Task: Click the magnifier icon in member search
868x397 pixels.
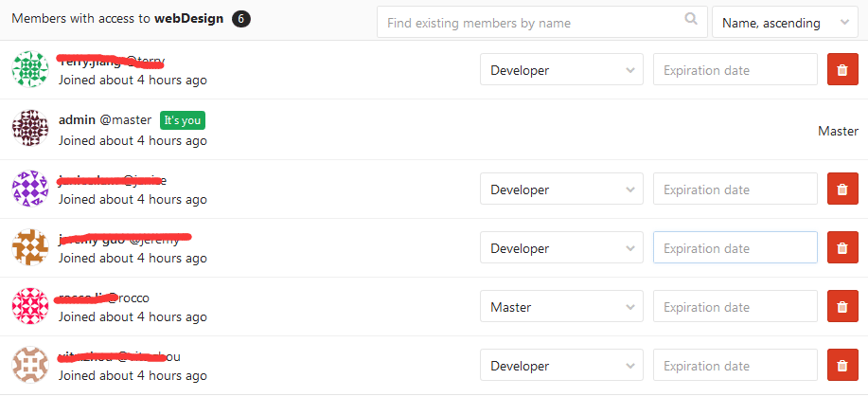Action: click(692, 22)
